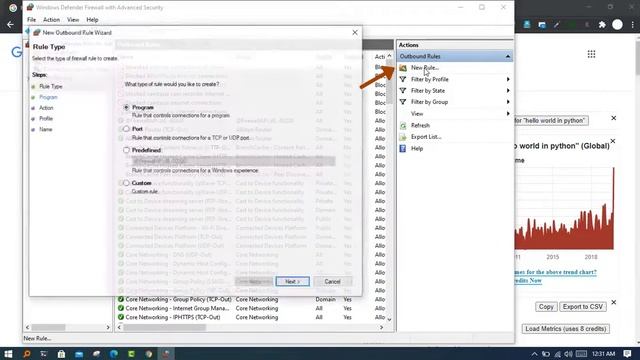This screenshot has height=360, width=640.
Task: Click the volume icon in system tray
Action: (568, 354)
